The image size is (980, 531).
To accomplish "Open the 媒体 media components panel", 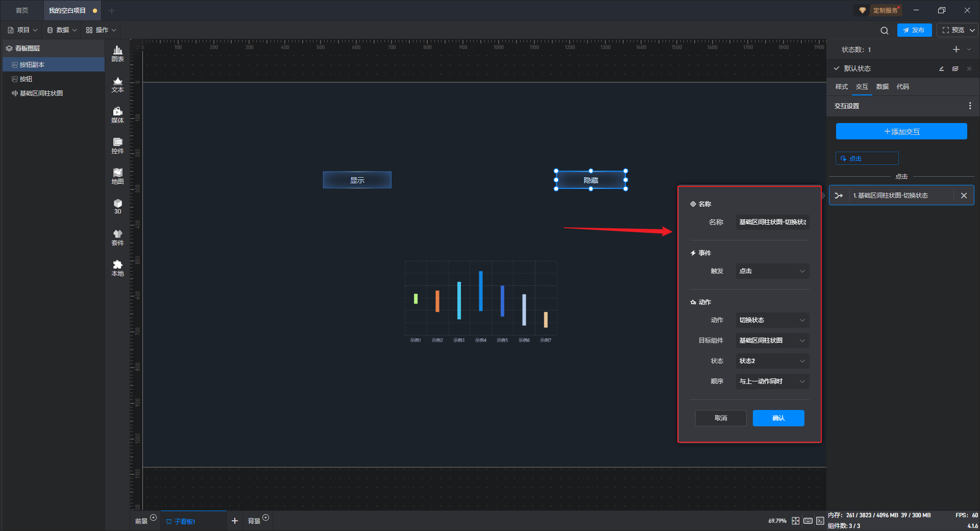I will pyautogui.click(x=117, y=115).
